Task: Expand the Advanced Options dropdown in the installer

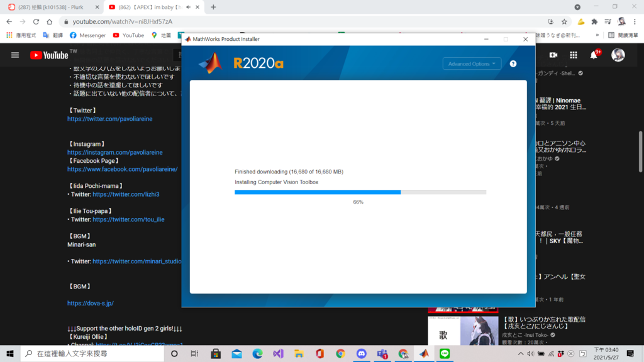Action: click(472, 63)
